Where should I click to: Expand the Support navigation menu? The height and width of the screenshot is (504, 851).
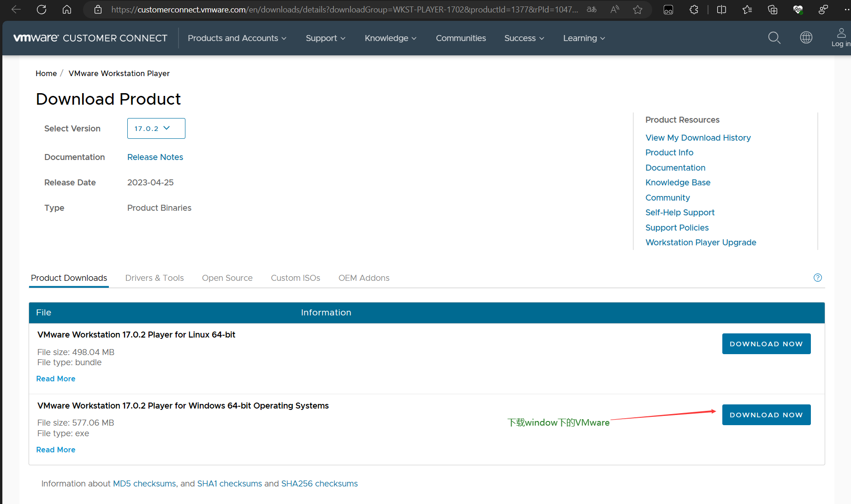(x=325, y=38)
